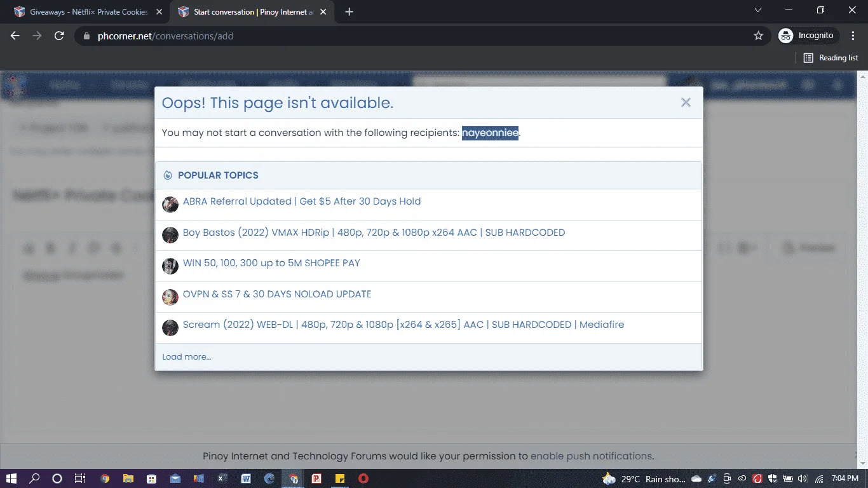Click the Incognito profile indicator
This screenshot has height=488, width=868.
click(806, 36)
